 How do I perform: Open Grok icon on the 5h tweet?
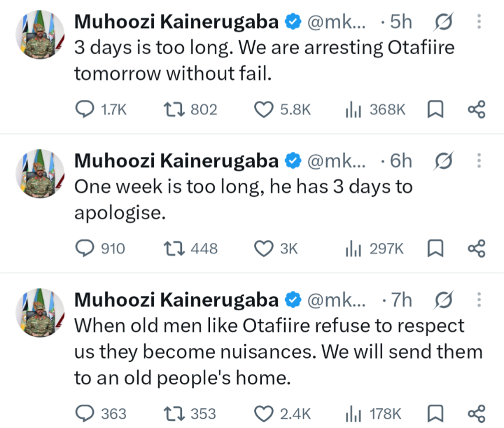(x=443, y=22)
